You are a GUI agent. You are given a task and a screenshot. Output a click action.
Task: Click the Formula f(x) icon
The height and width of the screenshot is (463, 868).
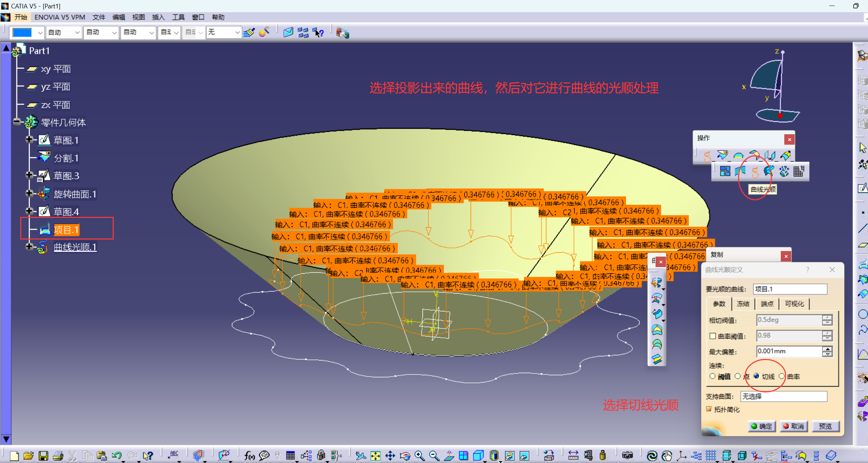pos(249,455)
